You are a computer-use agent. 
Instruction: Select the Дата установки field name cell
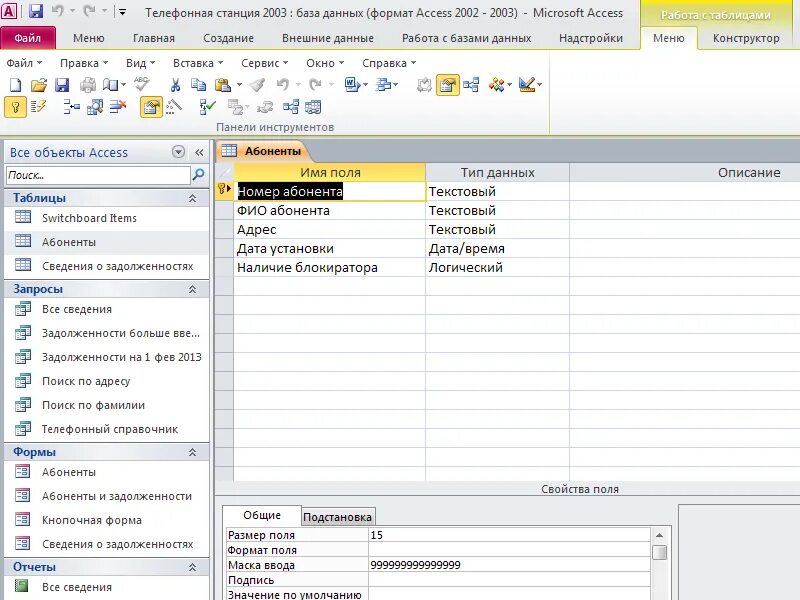point(330,248)
